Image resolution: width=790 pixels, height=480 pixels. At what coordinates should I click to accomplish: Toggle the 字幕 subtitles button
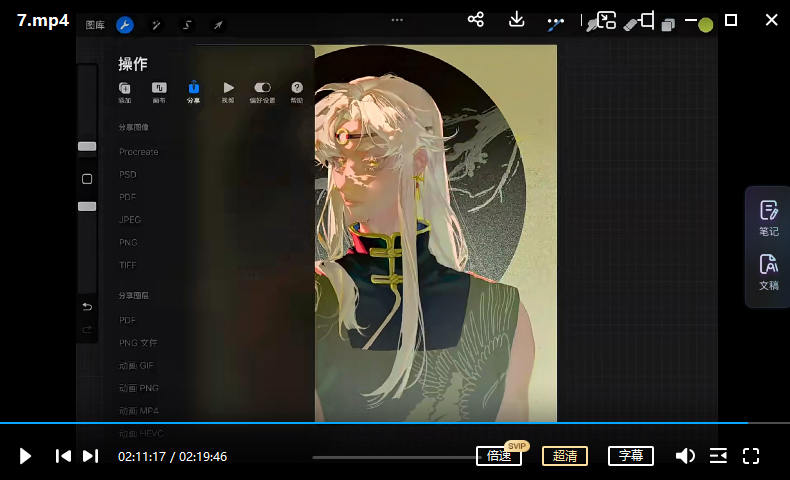click(630, 456)
